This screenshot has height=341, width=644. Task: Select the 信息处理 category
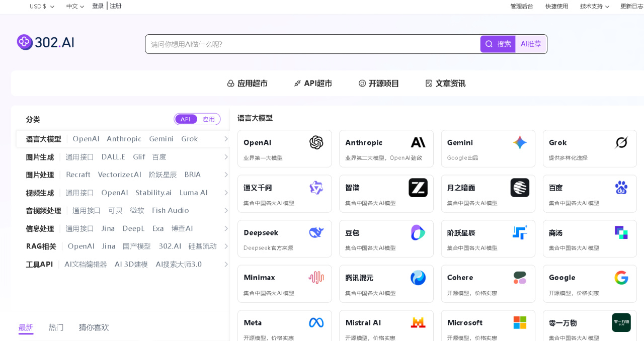pos(40,228)
